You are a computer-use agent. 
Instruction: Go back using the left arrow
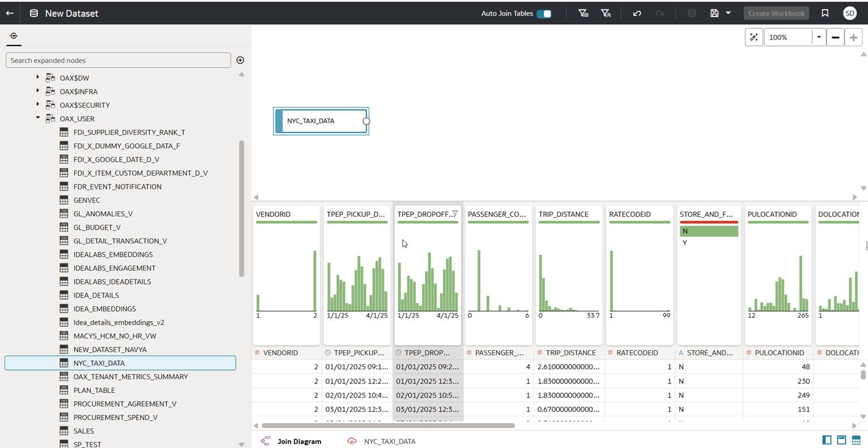click(10, 13)
